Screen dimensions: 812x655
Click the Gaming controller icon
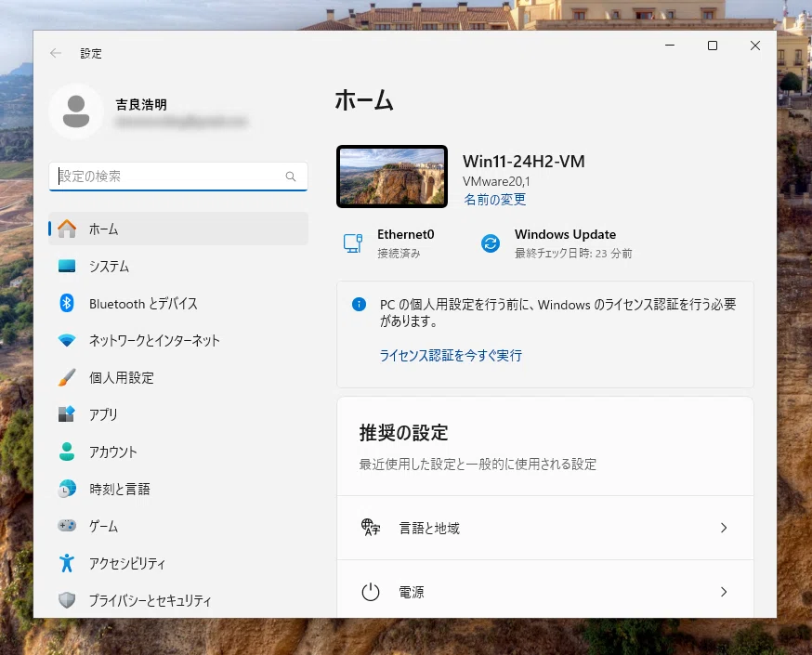click(x=67, y=526)
